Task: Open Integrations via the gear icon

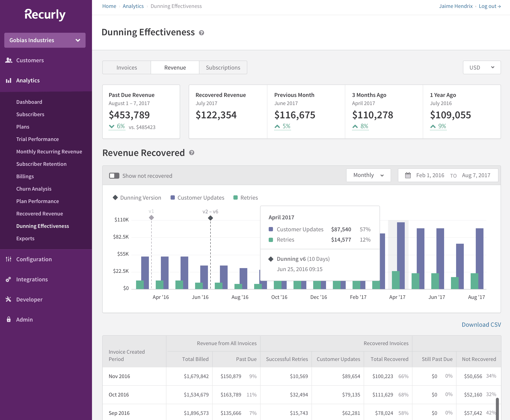Action: click(x=9, y=279)
